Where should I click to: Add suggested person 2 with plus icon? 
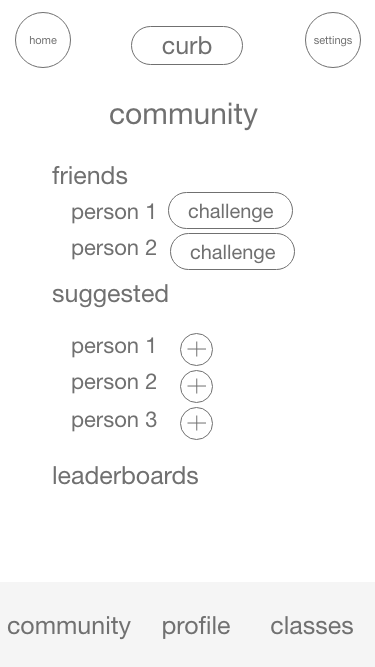coord(196,386)
